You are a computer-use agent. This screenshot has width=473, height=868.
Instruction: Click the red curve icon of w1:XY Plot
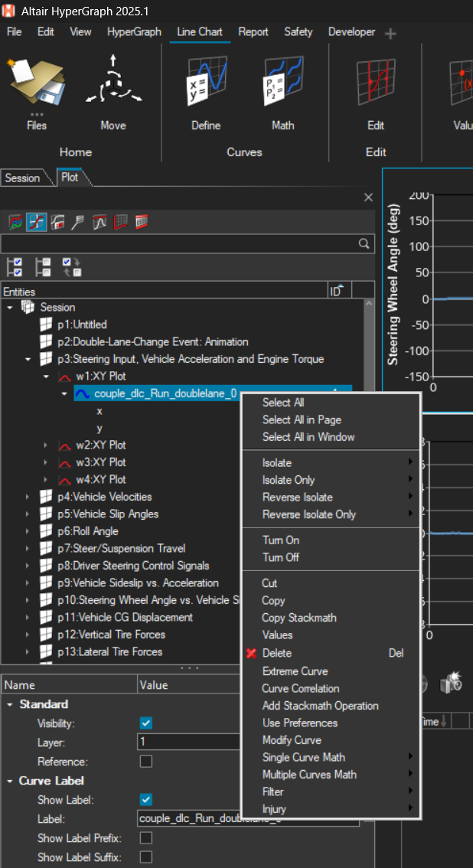click(65, 377)
